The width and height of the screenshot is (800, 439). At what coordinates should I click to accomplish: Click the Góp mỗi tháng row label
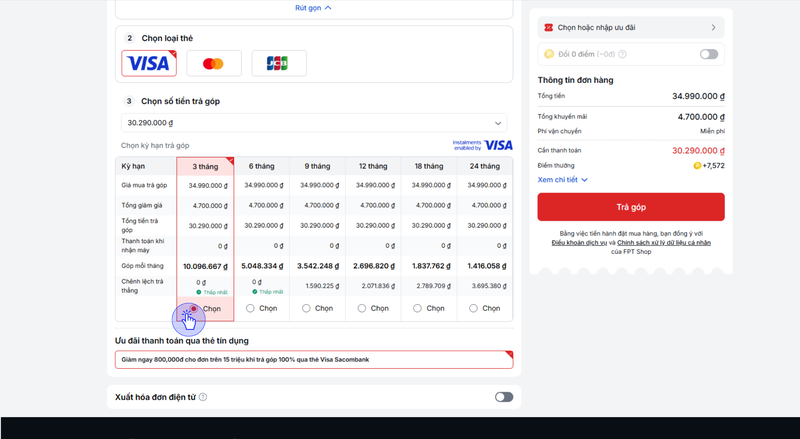coord(142,266)
